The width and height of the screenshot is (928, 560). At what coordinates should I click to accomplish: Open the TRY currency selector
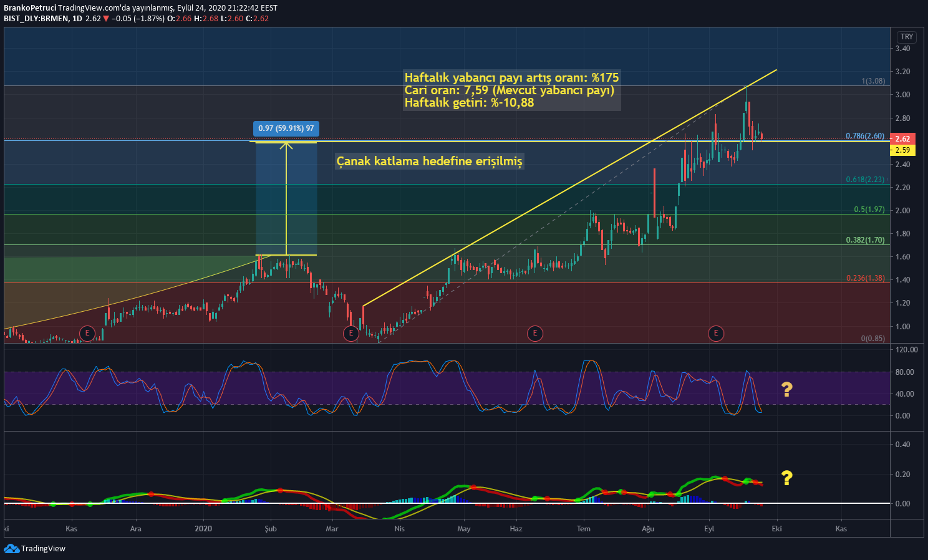(x=907, y=37)
